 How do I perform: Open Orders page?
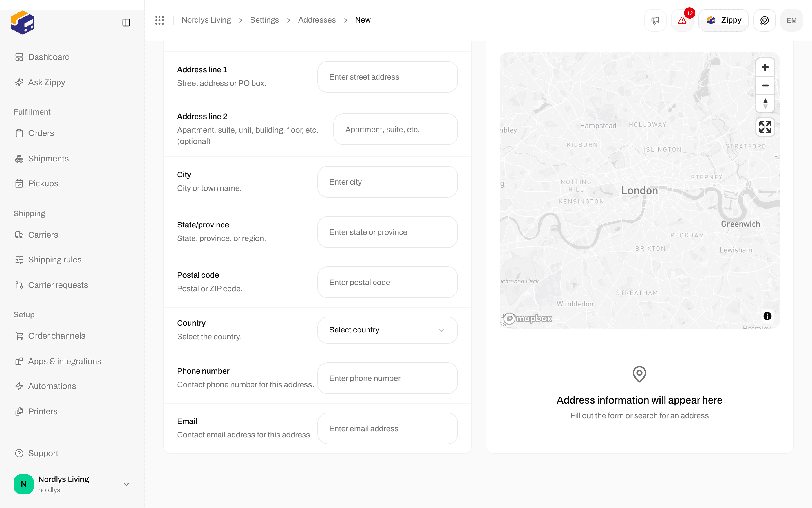pyautogui.click(x=34, y=133)
